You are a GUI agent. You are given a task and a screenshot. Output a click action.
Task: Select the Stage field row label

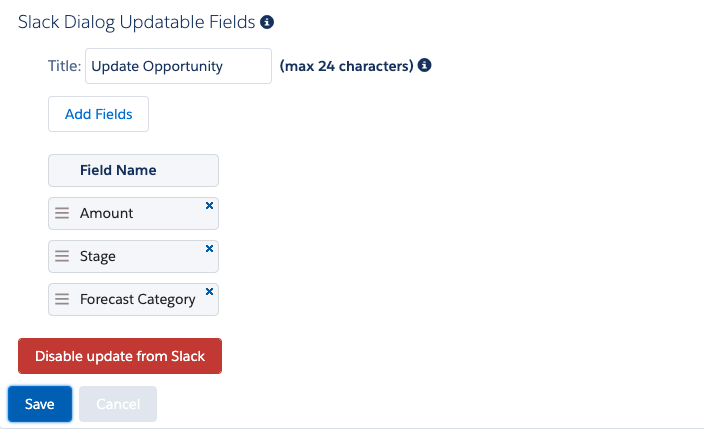98,256
